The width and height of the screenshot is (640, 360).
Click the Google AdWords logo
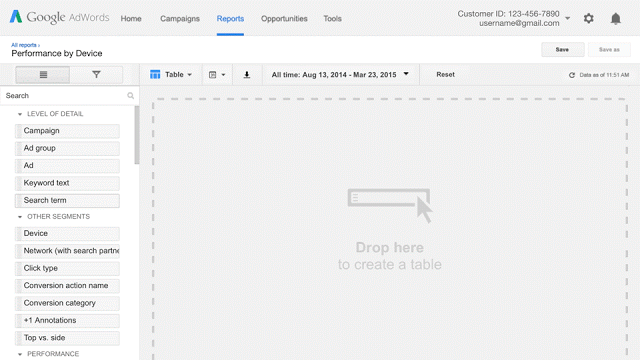[x=60, y=17]
